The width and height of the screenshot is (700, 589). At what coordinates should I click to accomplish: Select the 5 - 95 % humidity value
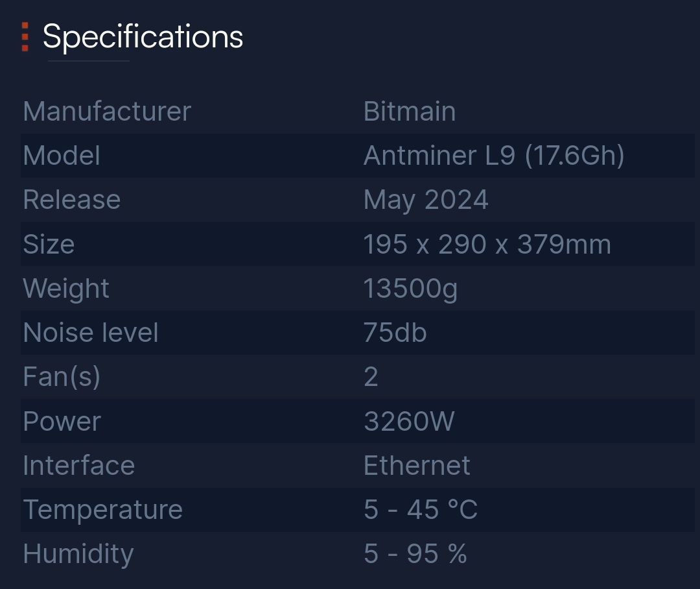point(415,554)
